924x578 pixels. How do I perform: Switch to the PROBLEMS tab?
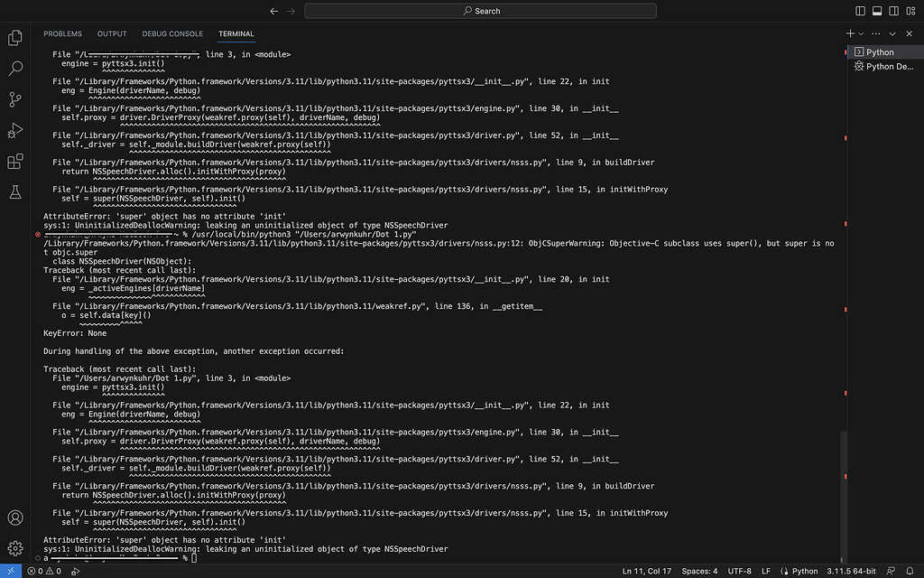62,33
